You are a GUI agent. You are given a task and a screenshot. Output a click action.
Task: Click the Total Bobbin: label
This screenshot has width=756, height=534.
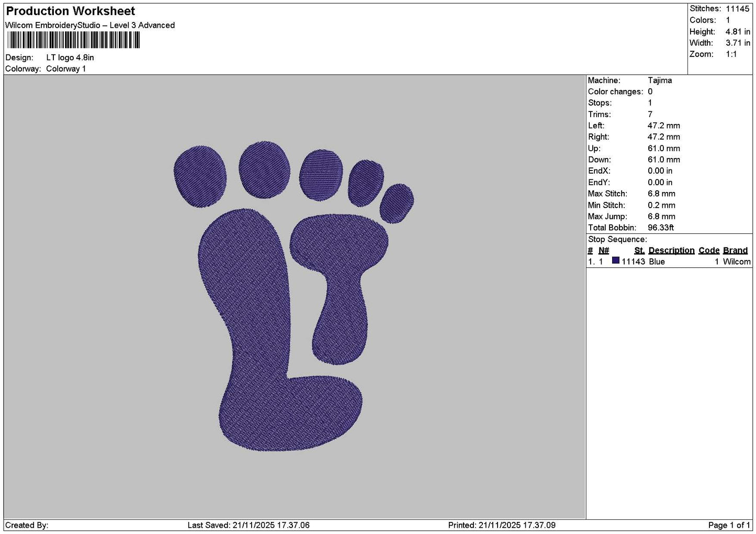[x=612, y=228]
